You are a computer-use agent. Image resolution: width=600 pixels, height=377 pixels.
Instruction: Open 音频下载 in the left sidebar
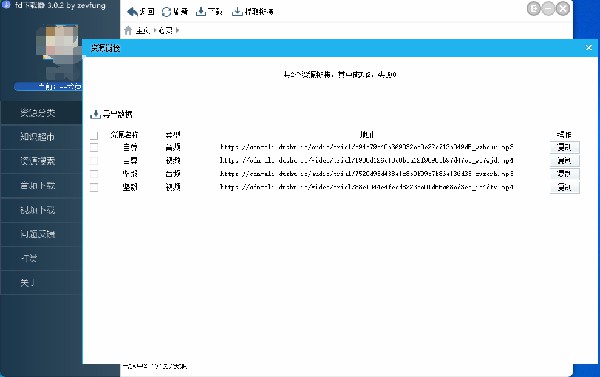[41, 186]
